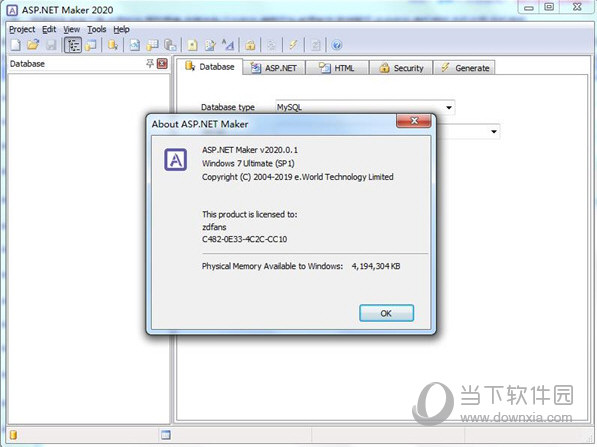The image size is (597, 447).
Task: Open the dropdown partly hidden behind the About dialog
Action: click(493, 132)
